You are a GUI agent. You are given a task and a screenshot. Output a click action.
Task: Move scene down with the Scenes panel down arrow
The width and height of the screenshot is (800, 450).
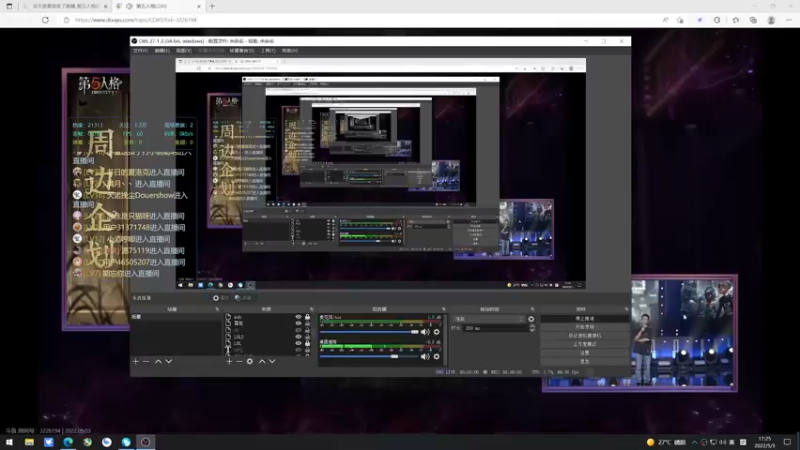[169, 361]
